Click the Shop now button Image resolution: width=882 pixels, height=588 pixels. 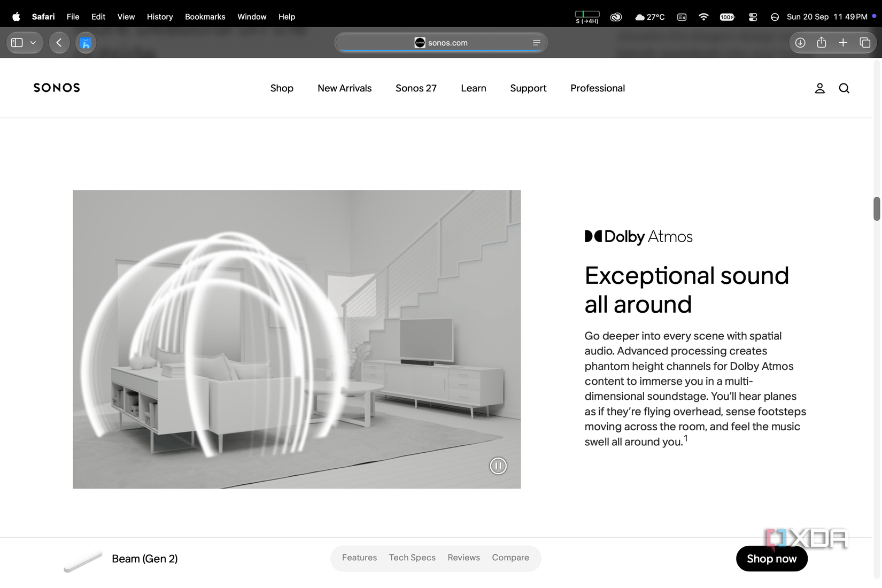pos(771,559)
